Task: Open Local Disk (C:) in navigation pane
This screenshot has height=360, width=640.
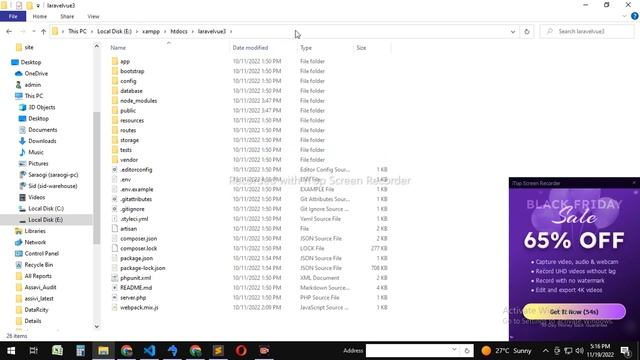Action: click(46, 209)
